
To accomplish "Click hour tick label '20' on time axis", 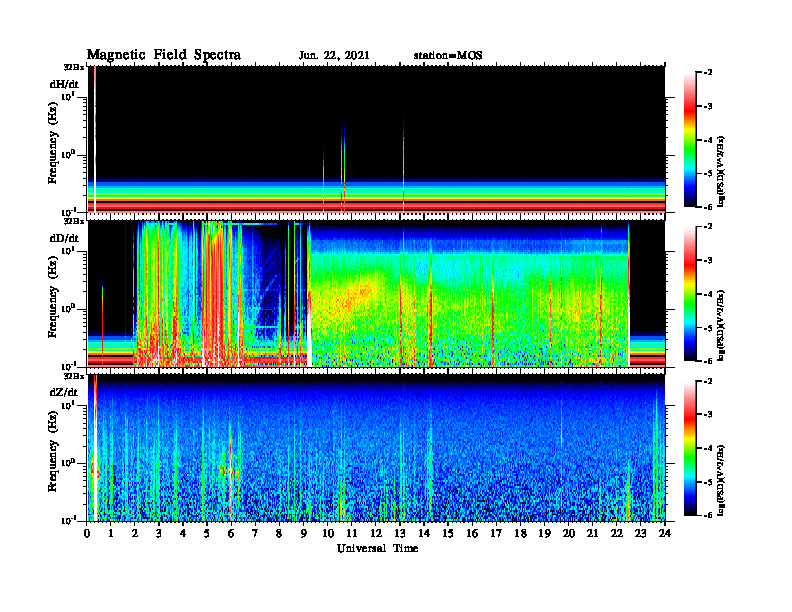I will click(x=568, y=534).
